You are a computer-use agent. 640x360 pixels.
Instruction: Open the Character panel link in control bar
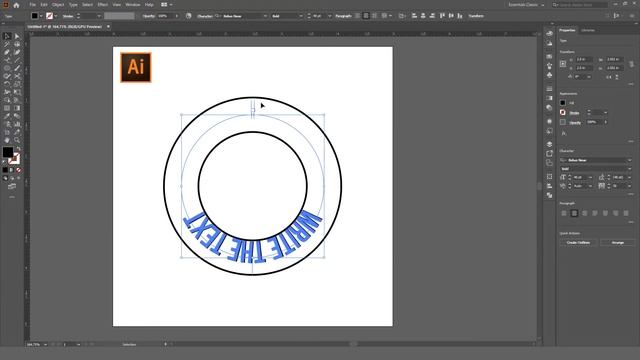[x=205, y=16]
